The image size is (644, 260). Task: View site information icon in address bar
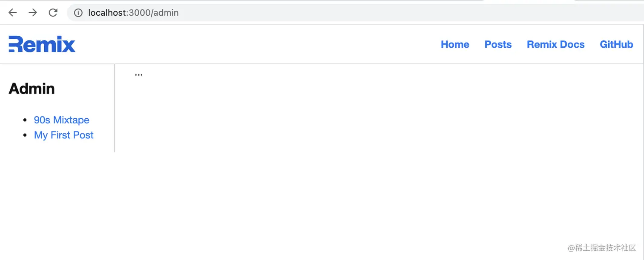click(x=78, y=13)
